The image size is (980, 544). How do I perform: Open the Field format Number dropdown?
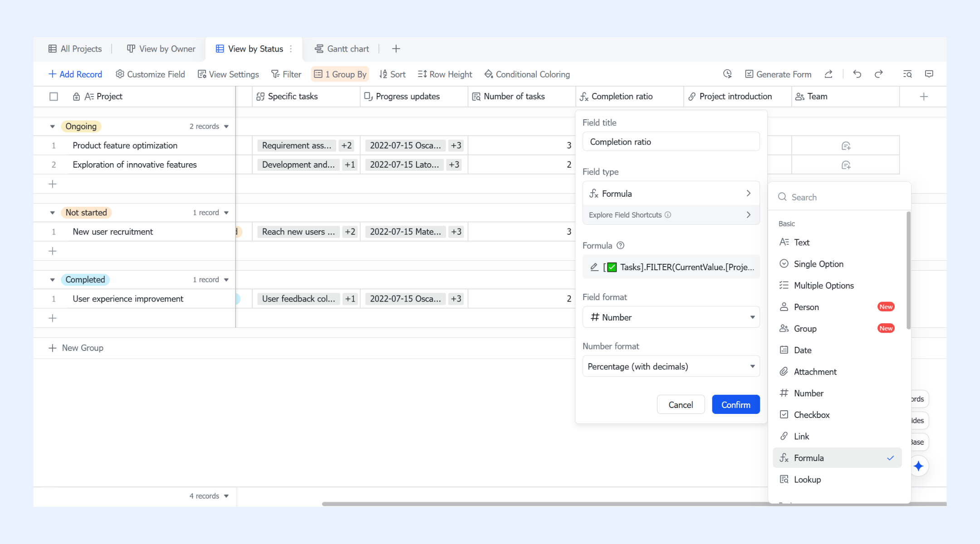[671, 317]
